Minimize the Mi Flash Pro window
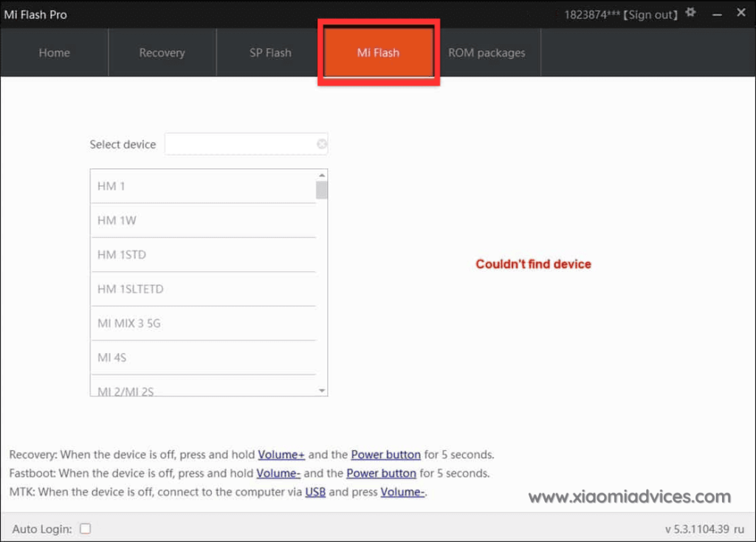 717,15
